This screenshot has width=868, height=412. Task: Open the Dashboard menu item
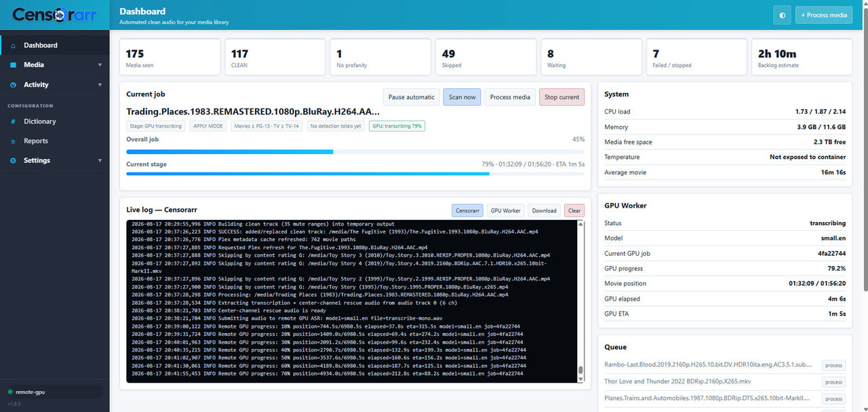coord(54,45)
